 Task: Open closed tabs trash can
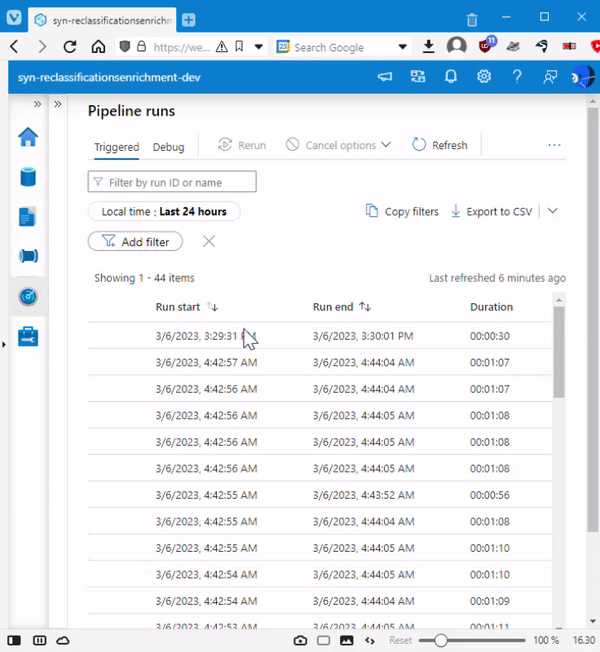pos(472,20)
